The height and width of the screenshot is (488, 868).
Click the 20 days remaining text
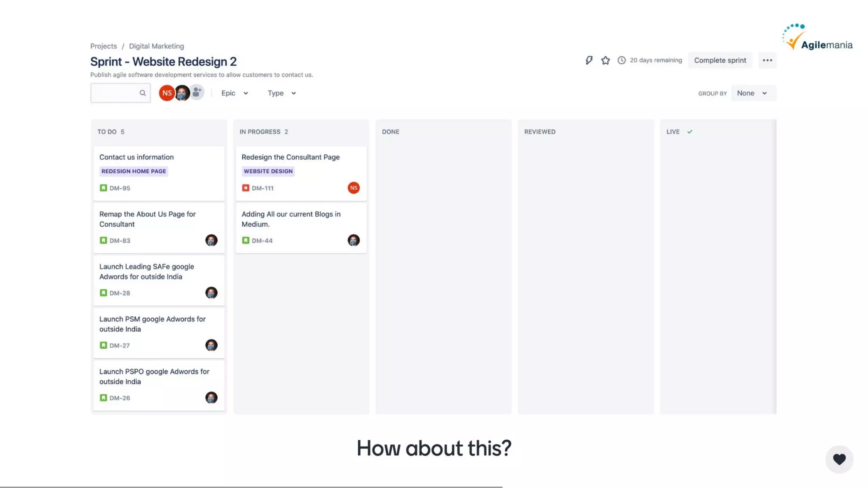pos(656,60)
